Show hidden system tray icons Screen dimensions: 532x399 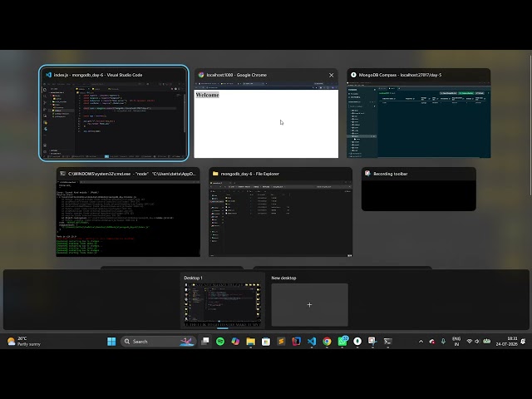tap(421, 342)
